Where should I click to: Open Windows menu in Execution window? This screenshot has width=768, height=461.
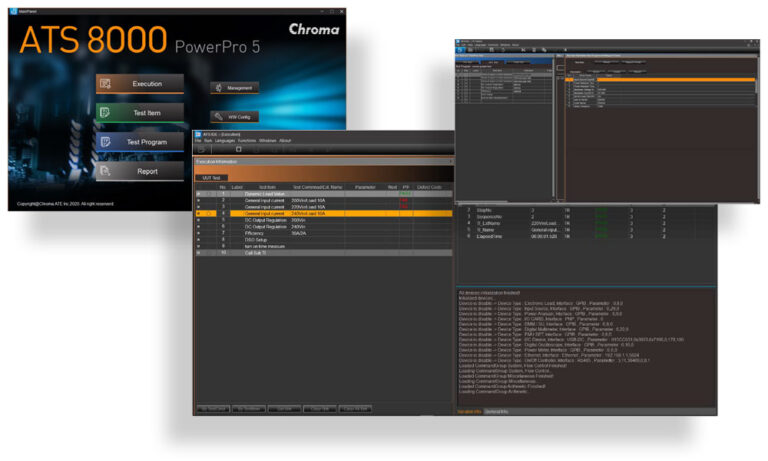(267, 141)
